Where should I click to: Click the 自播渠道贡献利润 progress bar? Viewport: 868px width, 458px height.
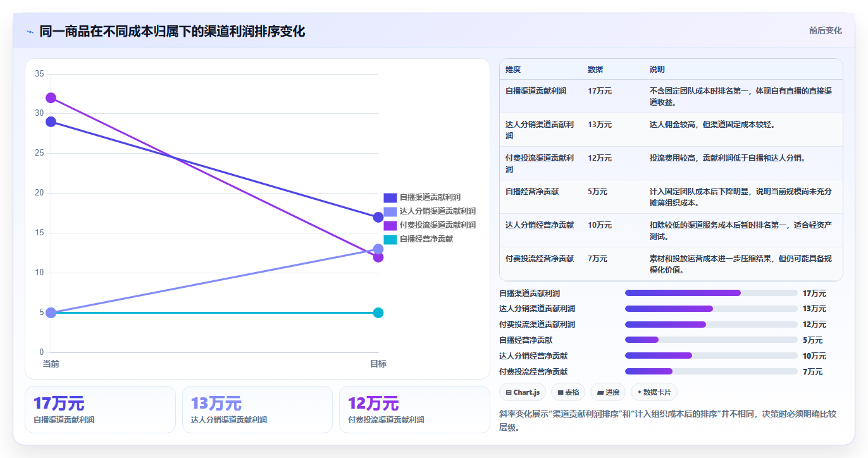tap(711, 293)
